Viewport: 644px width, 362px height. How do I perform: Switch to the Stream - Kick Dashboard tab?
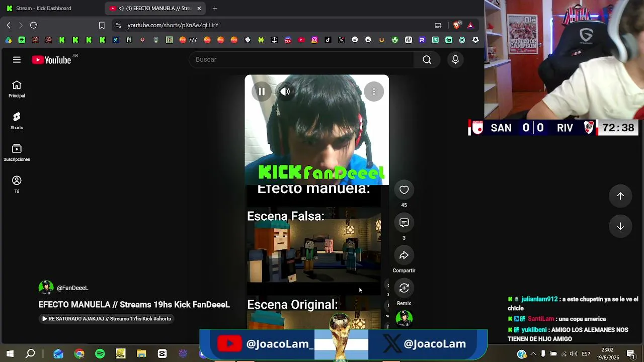click(43, 8)
